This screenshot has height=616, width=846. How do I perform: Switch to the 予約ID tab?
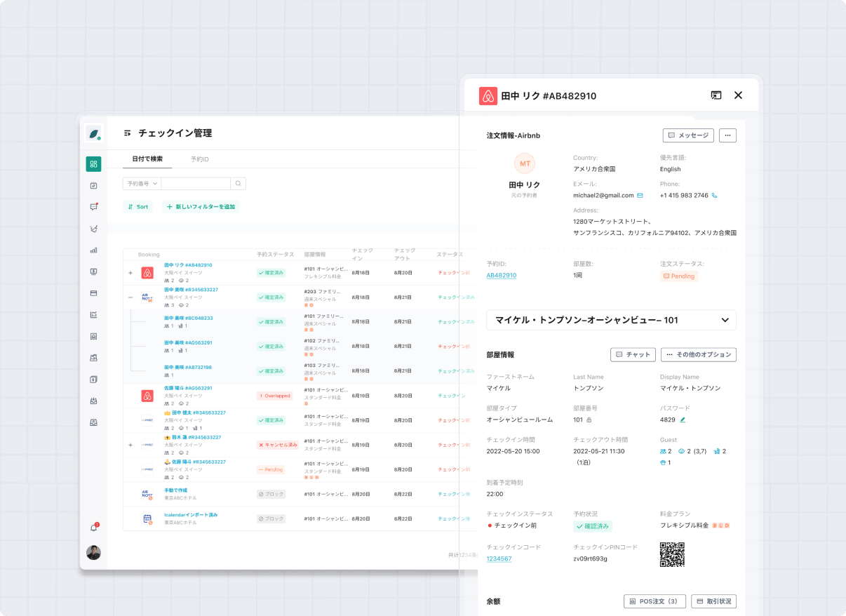coord(199,159)
